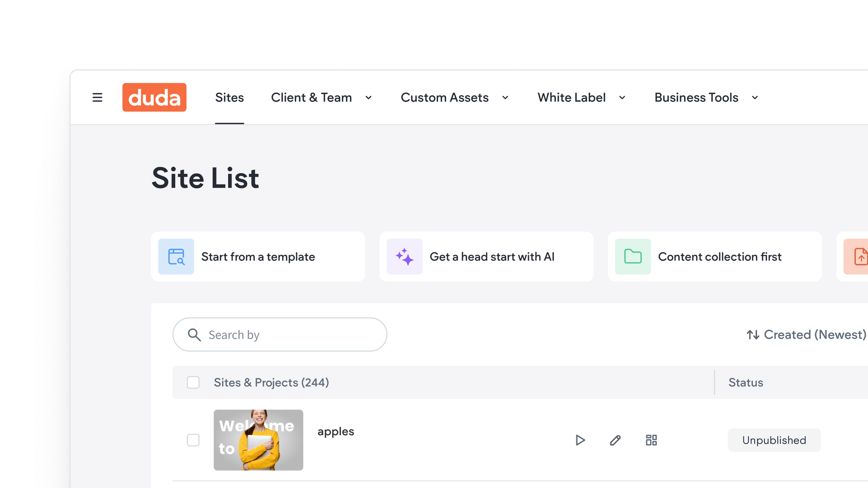Image resolution: width=868 pixels, height=488 pixels.
Task: Change sort order Created (Newest)
Action: pyautogui.click(x=806, y=335)
